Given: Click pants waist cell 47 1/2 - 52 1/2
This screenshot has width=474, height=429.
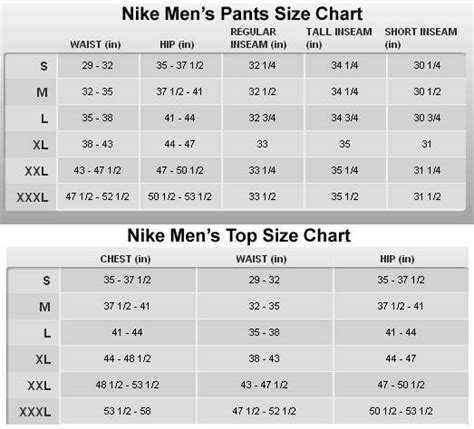Looking at the screenshot, I should click(x=97, y=197).
